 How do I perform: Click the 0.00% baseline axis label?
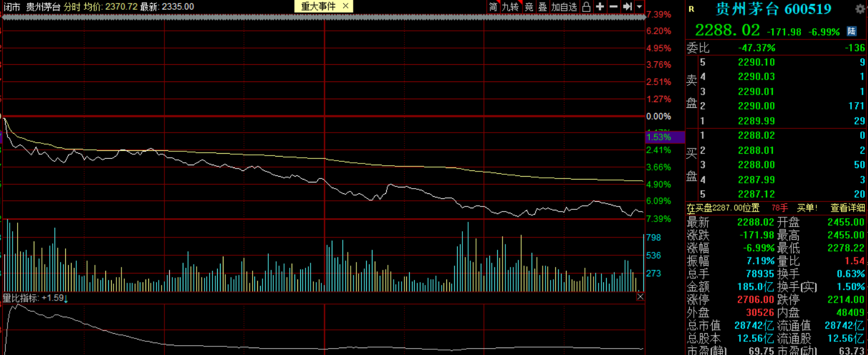pos(658,116)
